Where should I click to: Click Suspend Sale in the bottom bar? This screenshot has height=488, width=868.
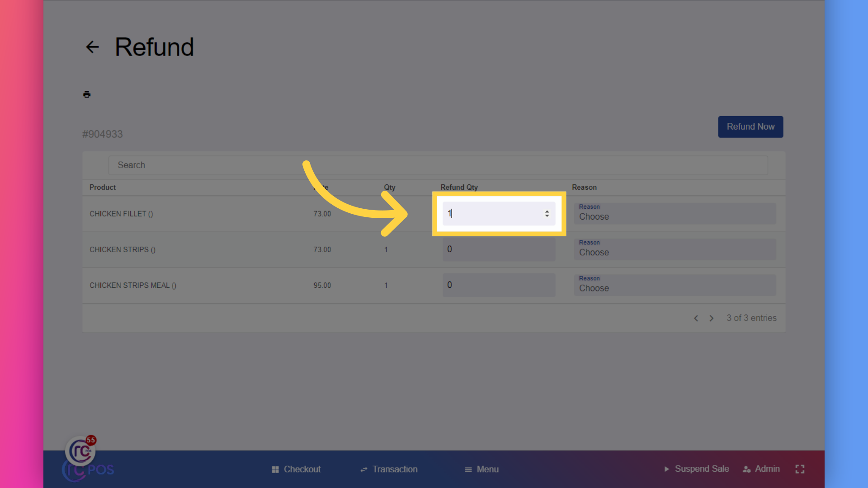(x=696, y=469)
